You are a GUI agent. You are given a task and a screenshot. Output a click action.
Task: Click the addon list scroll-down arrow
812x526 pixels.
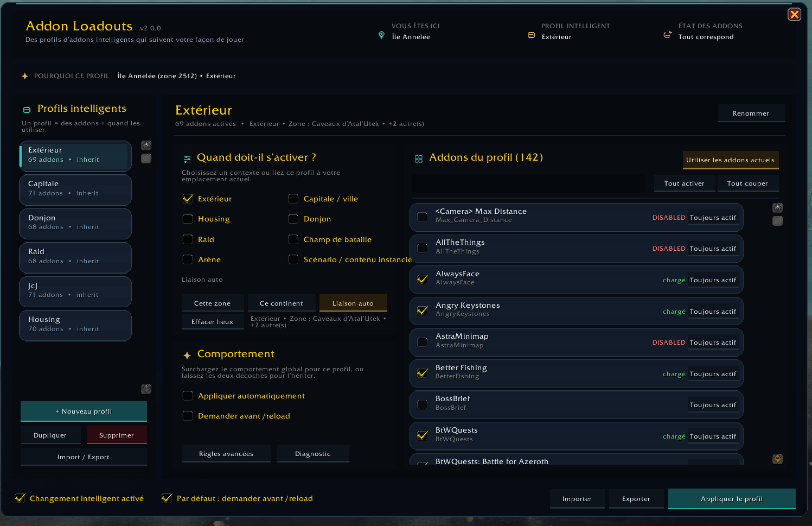click(777, 459)
